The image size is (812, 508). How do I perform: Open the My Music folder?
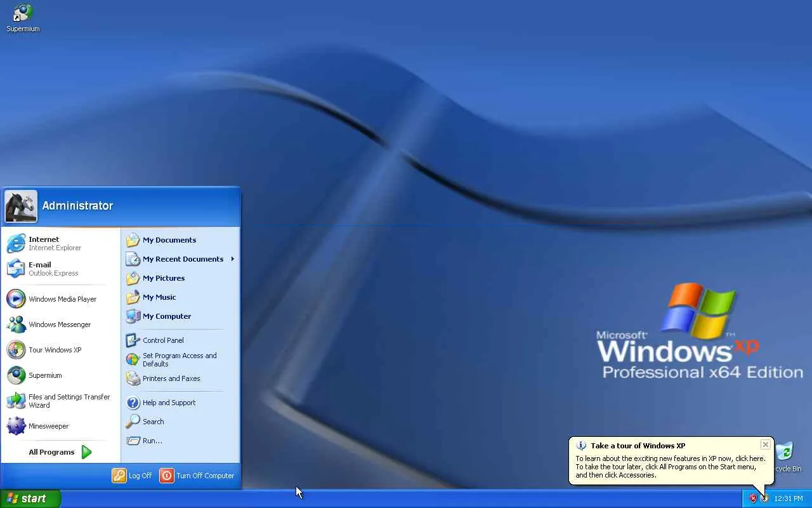(180, 297)
